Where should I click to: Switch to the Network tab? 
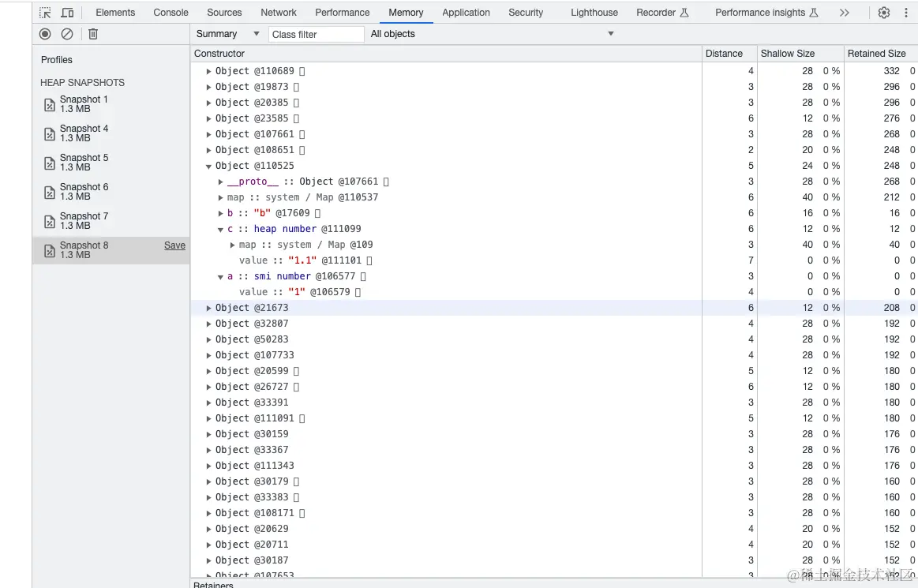pos(279,13)
